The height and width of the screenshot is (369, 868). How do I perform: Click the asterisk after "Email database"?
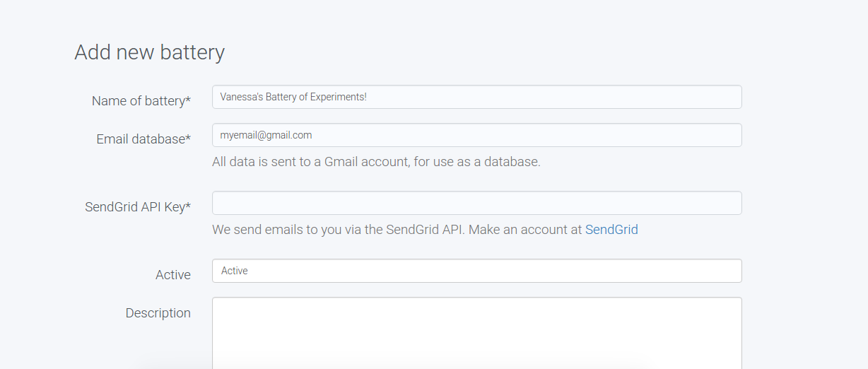[188, 139]
